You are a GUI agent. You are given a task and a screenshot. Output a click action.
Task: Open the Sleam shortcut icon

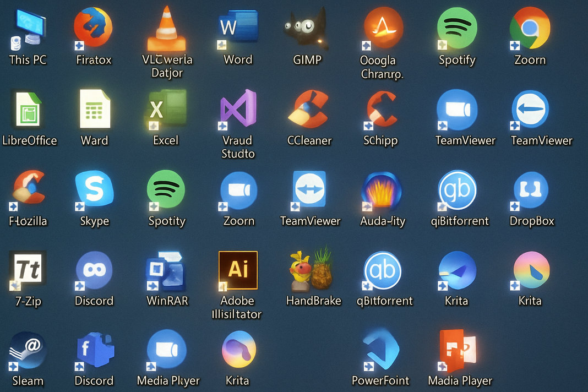point(28,351)
